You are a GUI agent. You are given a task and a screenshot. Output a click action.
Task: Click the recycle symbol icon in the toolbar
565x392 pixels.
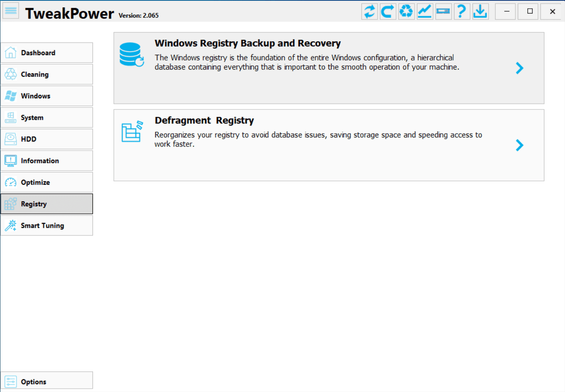(406, 11)
